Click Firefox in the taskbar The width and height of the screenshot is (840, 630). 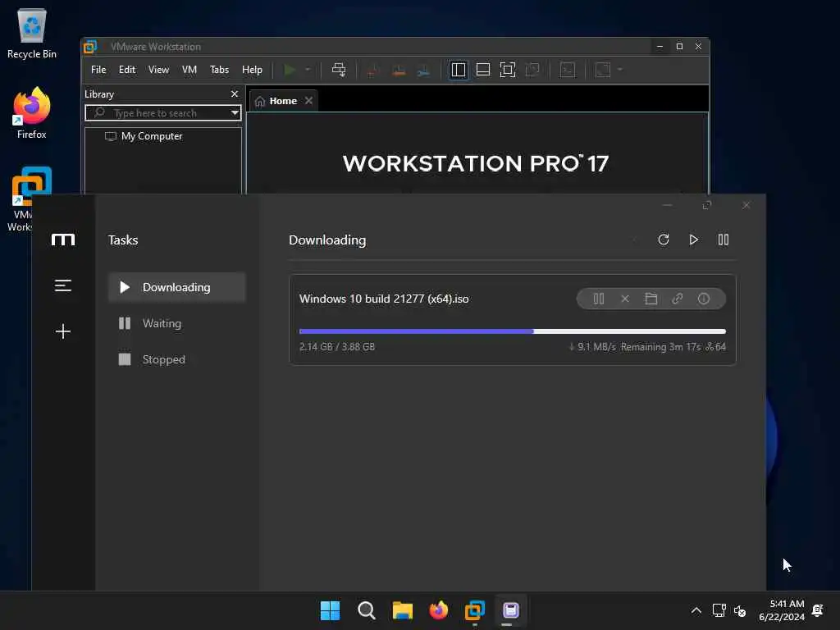click(439, 610)
